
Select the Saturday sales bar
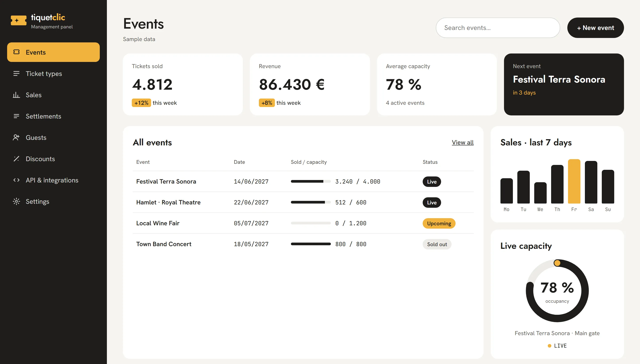coord(591,182)
